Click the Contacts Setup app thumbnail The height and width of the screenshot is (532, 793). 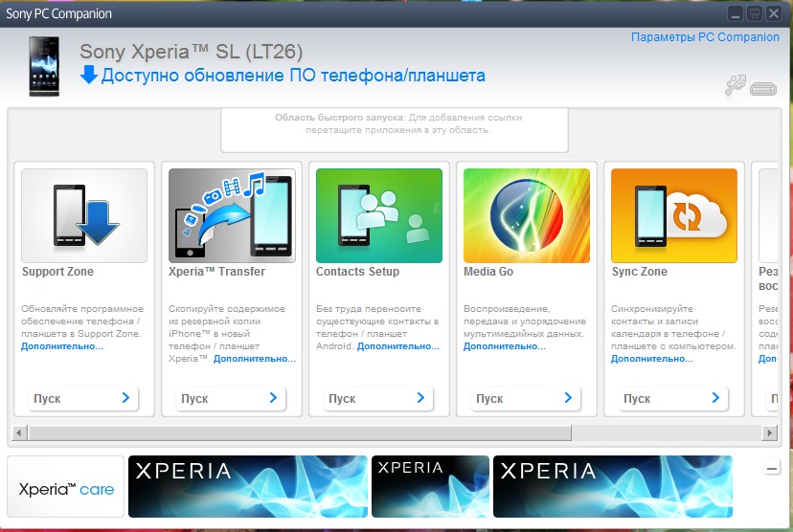[379, 215]
